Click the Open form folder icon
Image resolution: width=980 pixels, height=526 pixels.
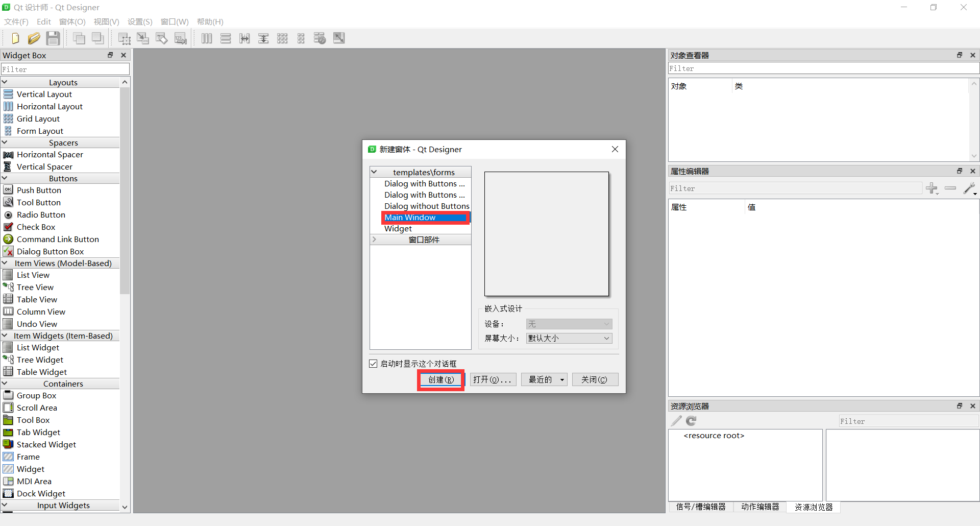[x=34, y=38]
